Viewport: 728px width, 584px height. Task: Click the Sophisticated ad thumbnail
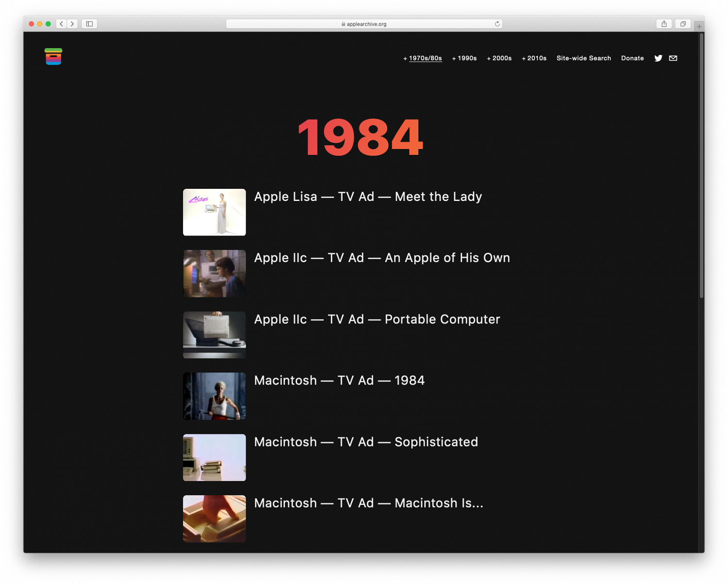(x=215, y=457)
